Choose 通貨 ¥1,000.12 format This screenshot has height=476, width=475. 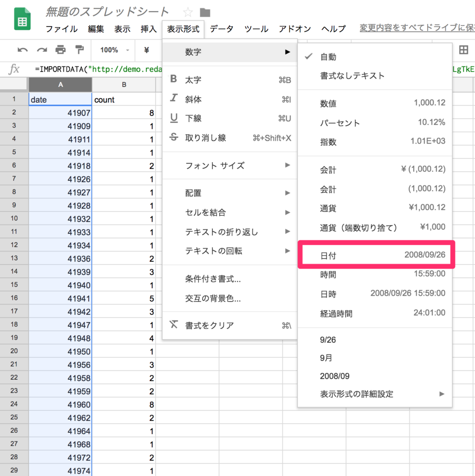[x=375, y=208]
